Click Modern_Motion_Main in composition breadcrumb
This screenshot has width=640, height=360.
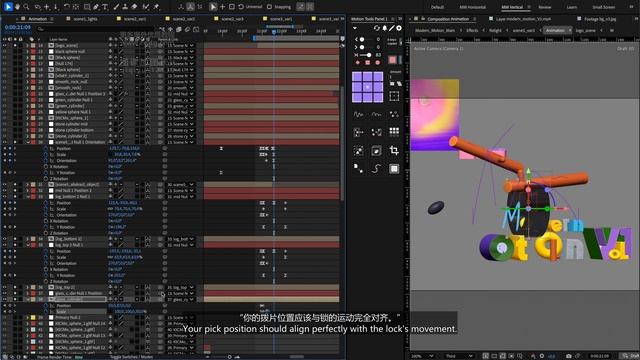point(435,30)
